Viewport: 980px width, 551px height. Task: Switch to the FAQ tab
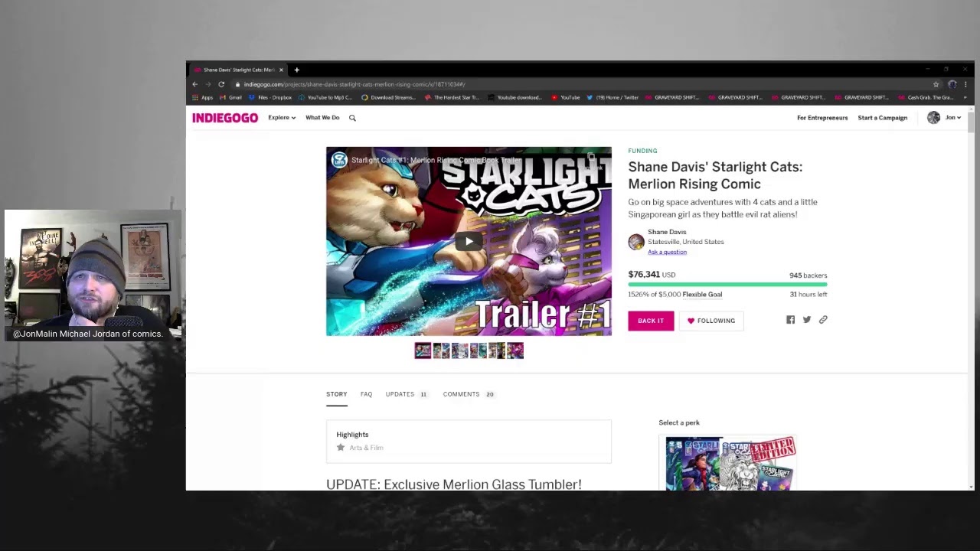click(x=366, y=394)
